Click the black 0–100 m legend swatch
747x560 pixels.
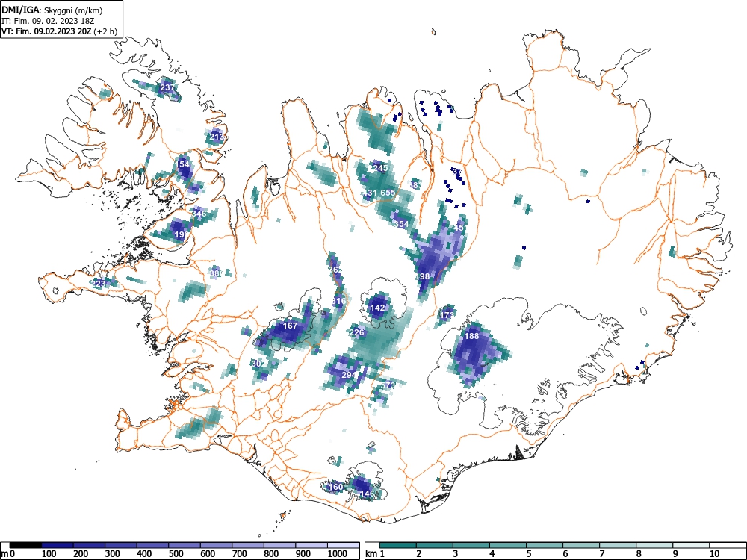(25, 545)
